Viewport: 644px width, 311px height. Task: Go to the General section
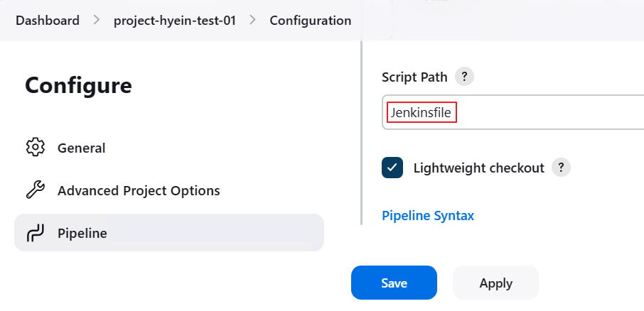(81, 148)
